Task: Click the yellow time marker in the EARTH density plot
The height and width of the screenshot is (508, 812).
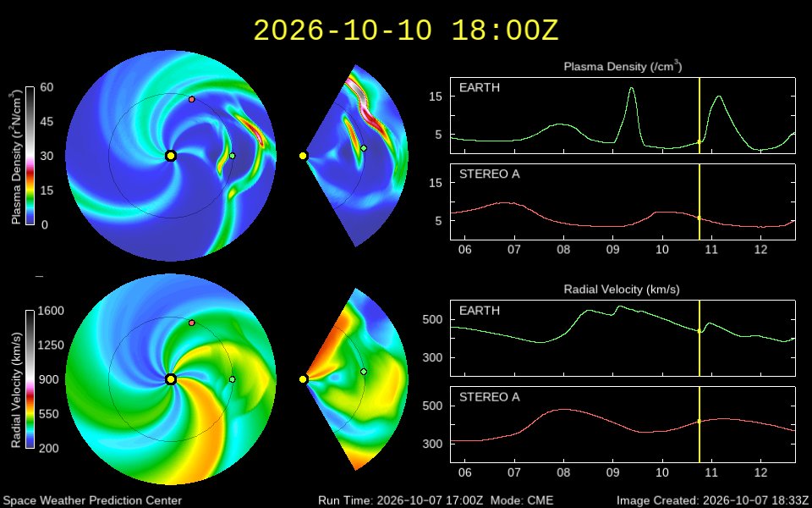Action: click(700, 115)
